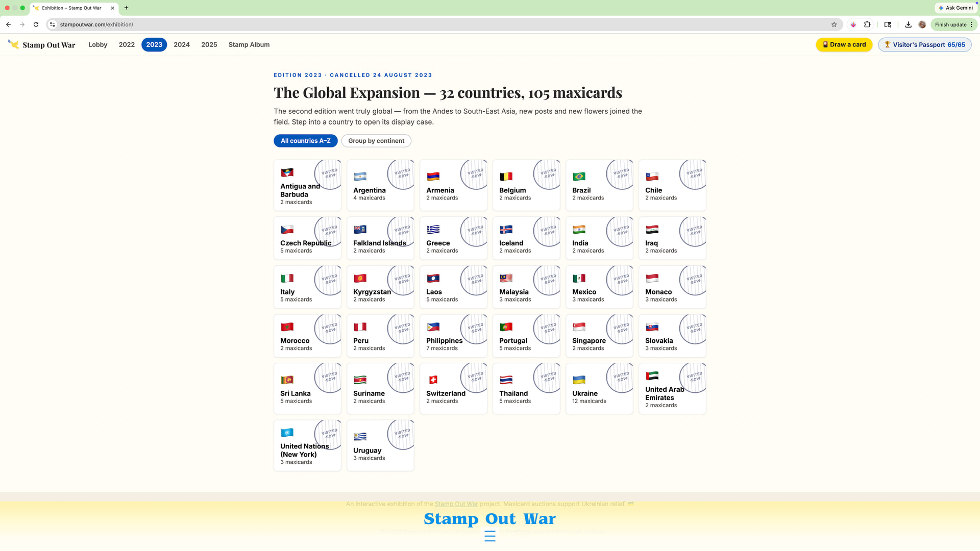The height and width of the screenshot is (551, 980).
Task: Select the 2023 edition tab
Action: coord(154,45)
